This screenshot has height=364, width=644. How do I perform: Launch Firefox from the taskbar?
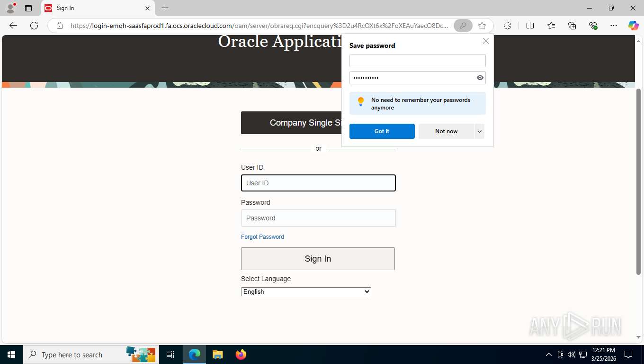pyautogui.click(x=241, y=355)
